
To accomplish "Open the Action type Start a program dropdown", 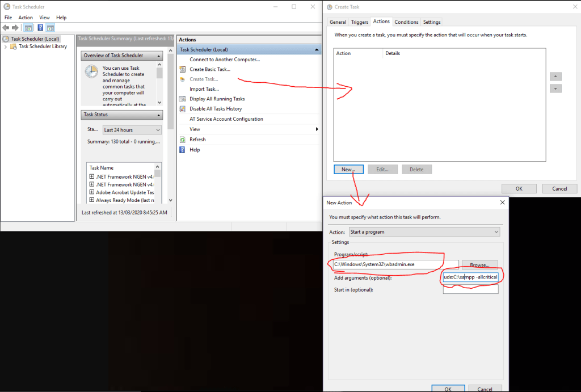I will pos(423,232).
